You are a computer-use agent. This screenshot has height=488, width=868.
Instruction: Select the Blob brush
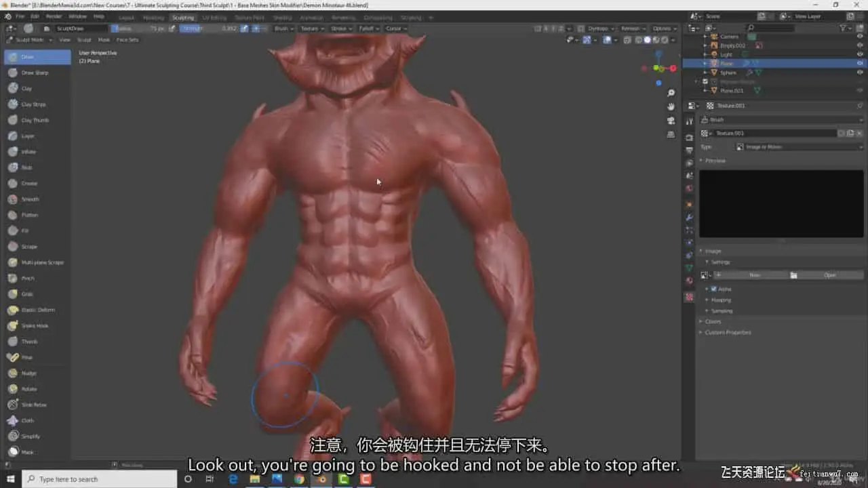coord(37,167)
